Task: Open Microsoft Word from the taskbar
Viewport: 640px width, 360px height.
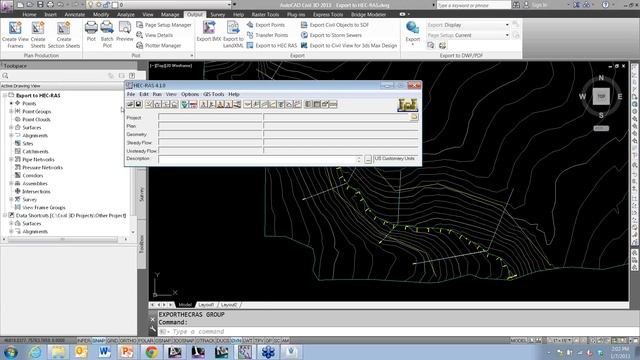Action: [x=104, y=352]
